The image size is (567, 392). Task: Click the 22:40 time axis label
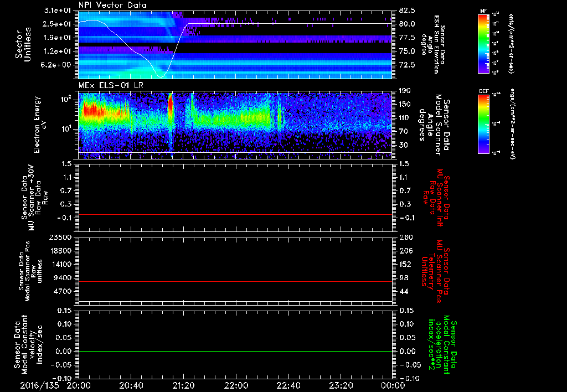(288, 385)
